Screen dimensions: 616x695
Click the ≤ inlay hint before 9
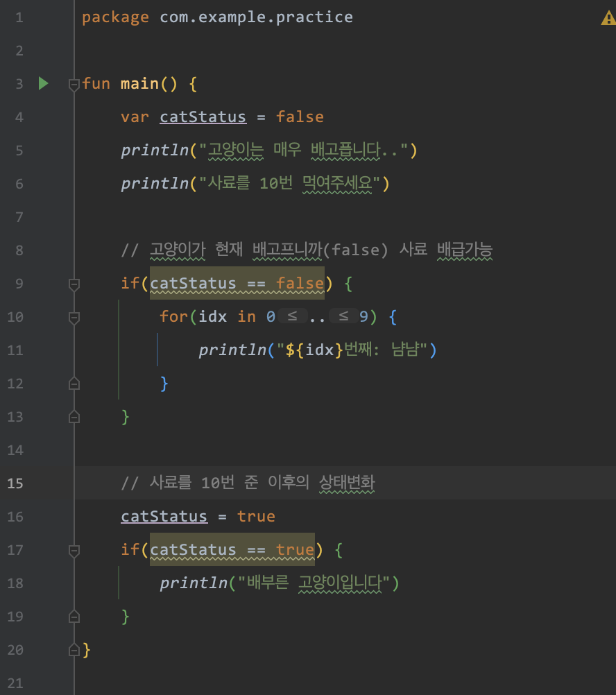click(343, 316)
